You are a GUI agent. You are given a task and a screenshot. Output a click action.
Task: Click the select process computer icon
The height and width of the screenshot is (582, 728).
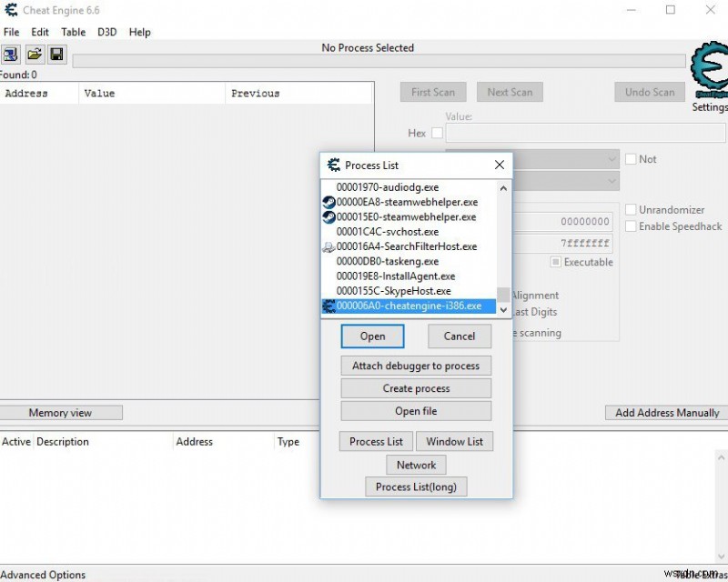11,54
